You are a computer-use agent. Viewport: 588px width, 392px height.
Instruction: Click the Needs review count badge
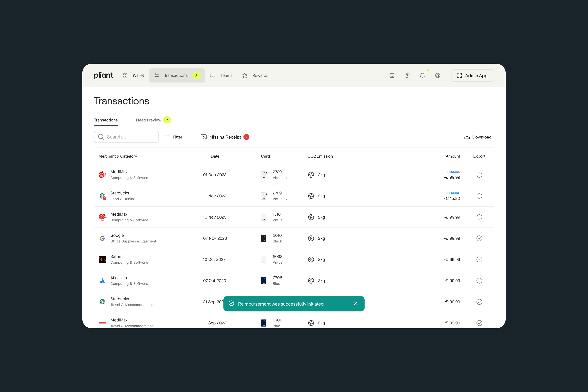coord(167,120)
